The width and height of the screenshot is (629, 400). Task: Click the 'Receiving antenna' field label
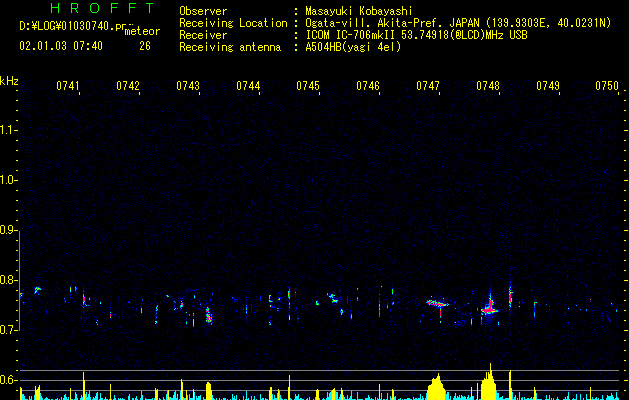pyautogui.click(x=230, y=47)
